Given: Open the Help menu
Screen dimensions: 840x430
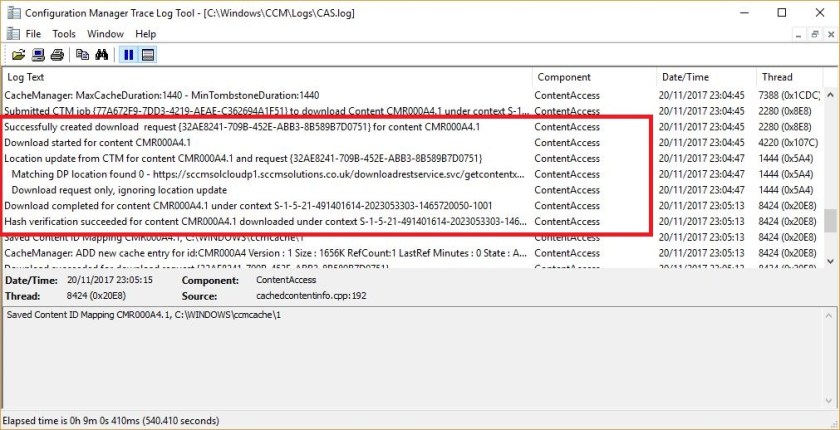Looking at the screenshot, I should pyautogui.click(x=146, y=34).
